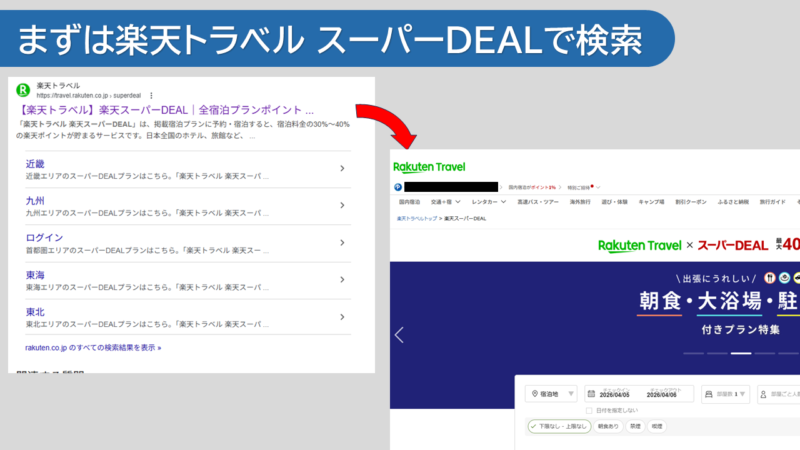Jump to the fourth carousel indicator
800x450 pixels.
(765, 353)
